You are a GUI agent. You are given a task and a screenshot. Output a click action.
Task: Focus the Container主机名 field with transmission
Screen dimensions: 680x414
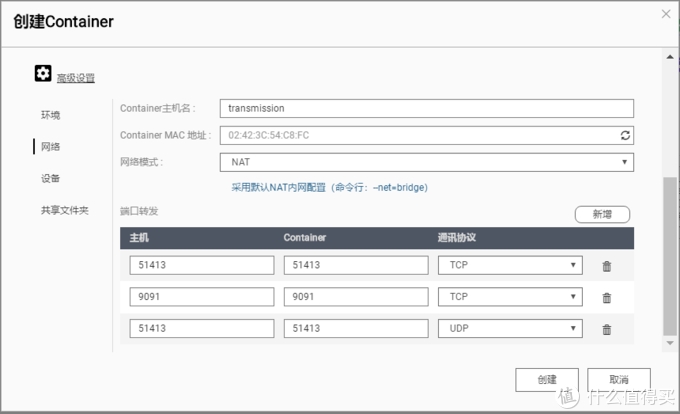click(x=427, y=108)
